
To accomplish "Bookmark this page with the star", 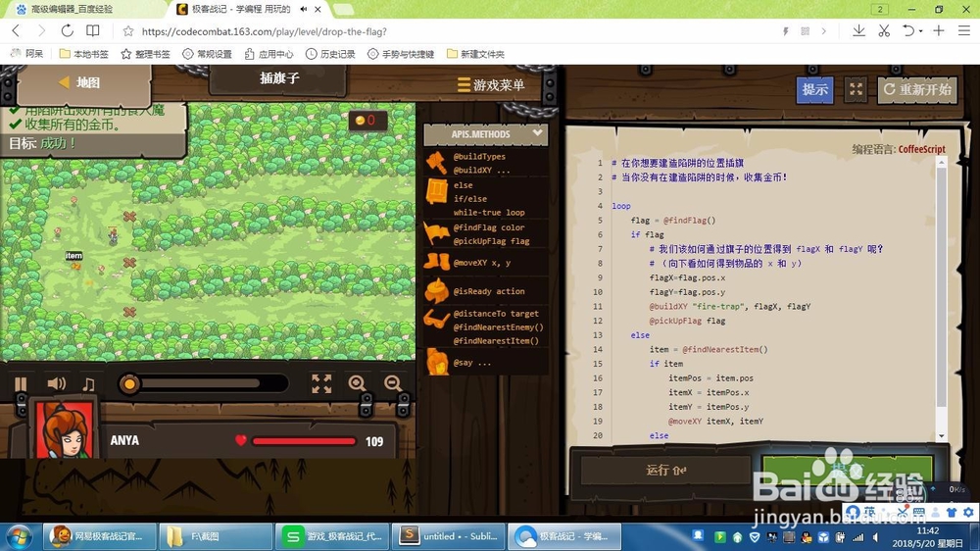I will click(x=128, y=31).
